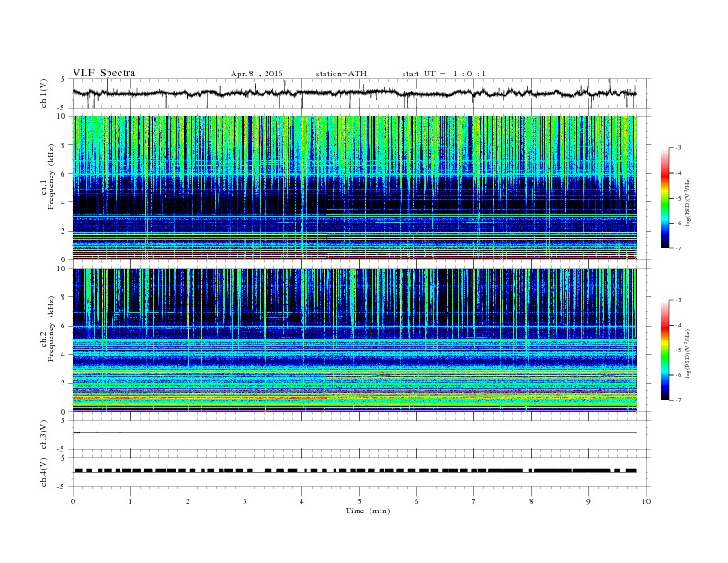The width and height of the screenshot is (728, 563).
Task: Click the ch.1 spectrogram color scale bar
Action: point(665,199)
